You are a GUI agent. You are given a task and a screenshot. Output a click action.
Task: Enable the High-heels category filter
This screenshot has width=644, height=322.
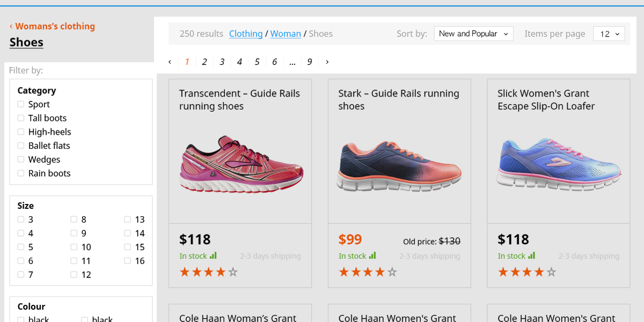(21, 132)
